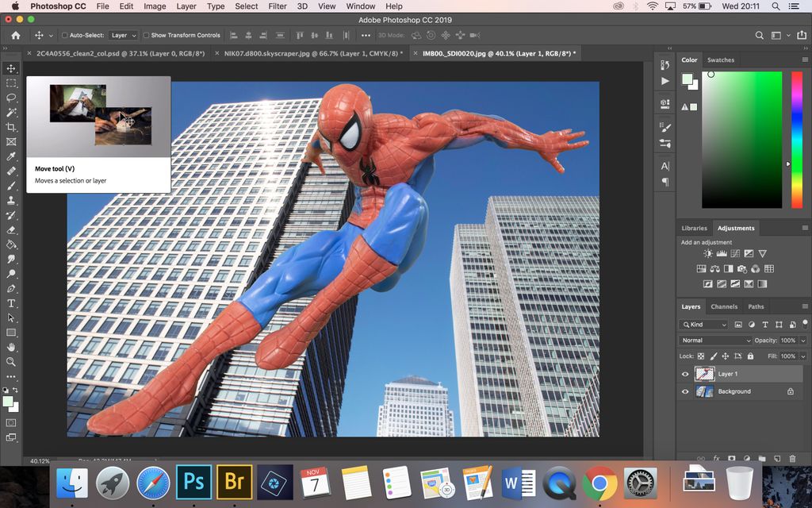Open the Filter menu
The height and width of the screenshot is (508, 812).
tap(277, 6)
